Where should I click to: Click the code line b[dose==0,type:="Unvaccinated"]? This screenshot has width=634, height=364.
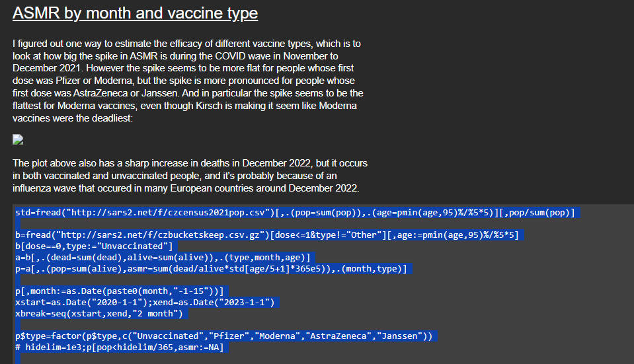[x=93, y=246]
